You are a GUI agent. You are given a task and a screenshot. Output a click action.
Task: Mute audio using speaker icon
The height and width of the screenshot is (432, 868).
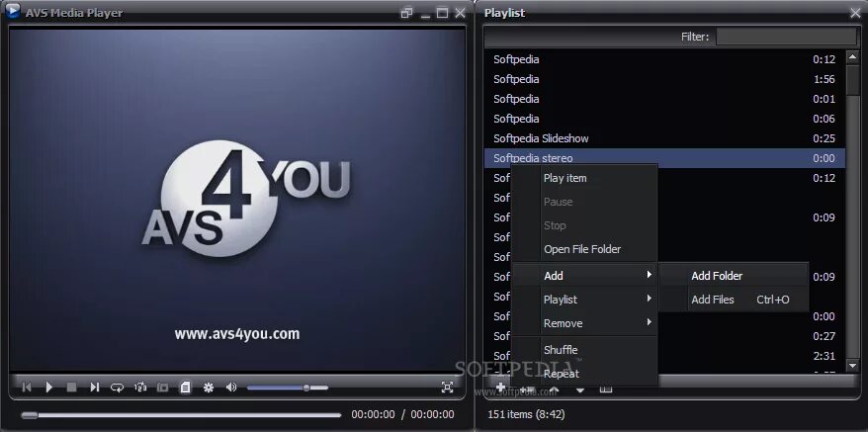pos(231,388)
